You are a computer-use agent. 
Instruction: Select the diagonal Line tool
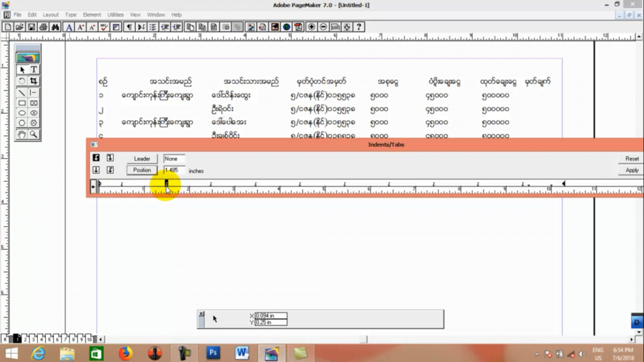(22, 93)
